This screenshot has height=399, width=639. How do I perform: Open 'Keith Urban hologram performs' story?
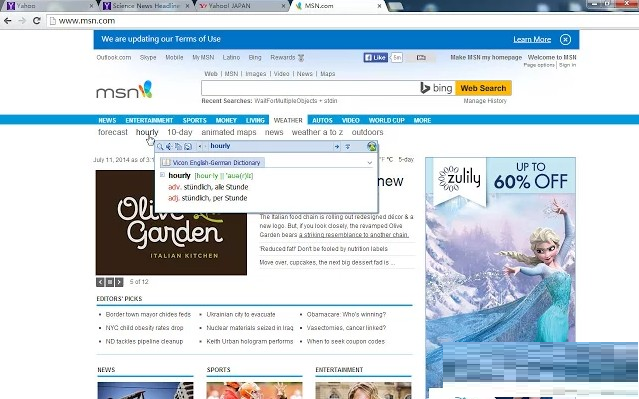pyautogui.click(x=249, y=342)
